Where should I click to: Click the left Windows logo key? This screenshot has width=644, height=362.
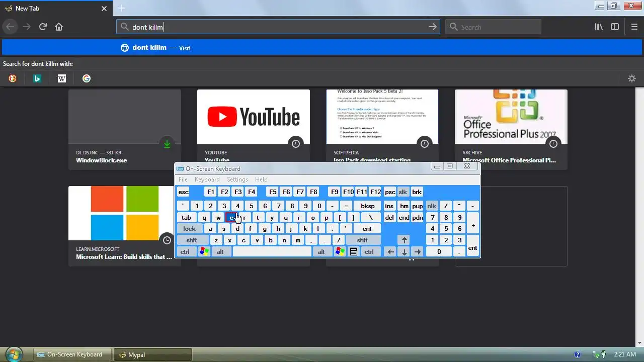[204, 252]
